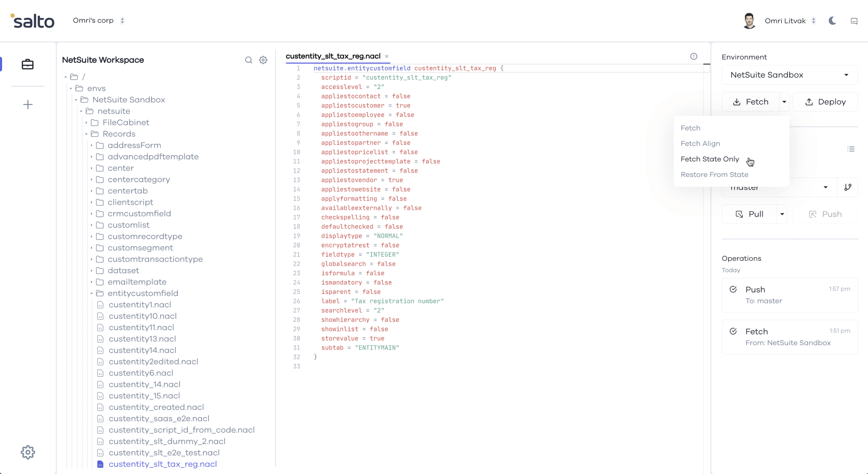Collapse the Records folder
Viewport: 868px width, 474px height.
click(86, 134)
